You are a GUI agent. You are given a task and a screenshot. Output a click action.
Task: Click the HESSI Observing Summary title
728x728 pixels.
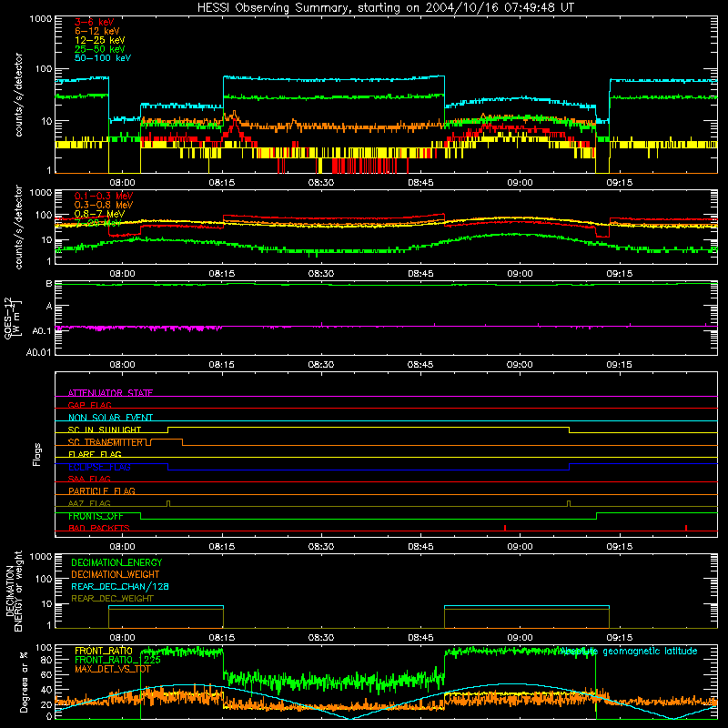pyautogui.click(x=386, y=8)
